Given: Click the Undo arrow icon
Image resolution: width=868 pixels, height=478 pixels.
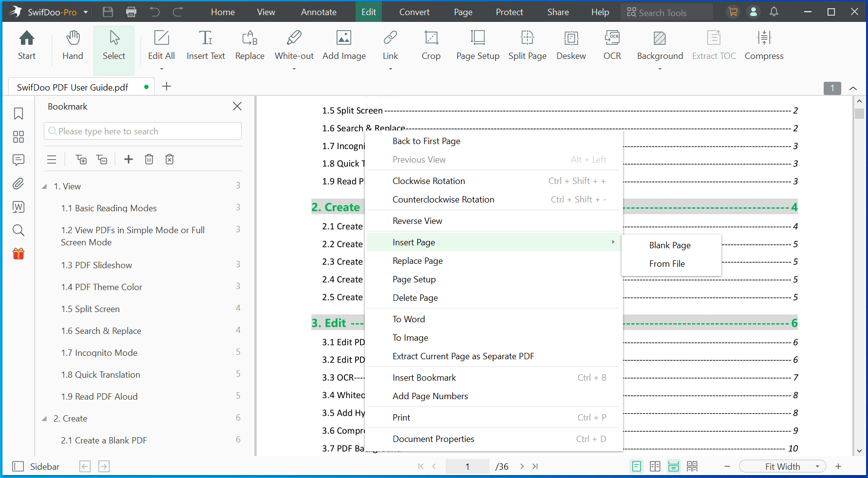Looking at the screenshot, I should pos(154,12).
